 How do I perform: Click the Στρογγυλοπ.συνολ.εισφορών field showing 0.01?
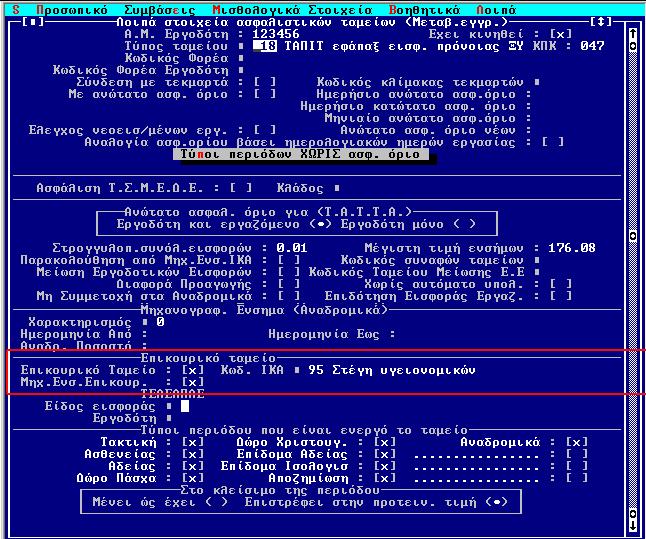pos(292,247)
